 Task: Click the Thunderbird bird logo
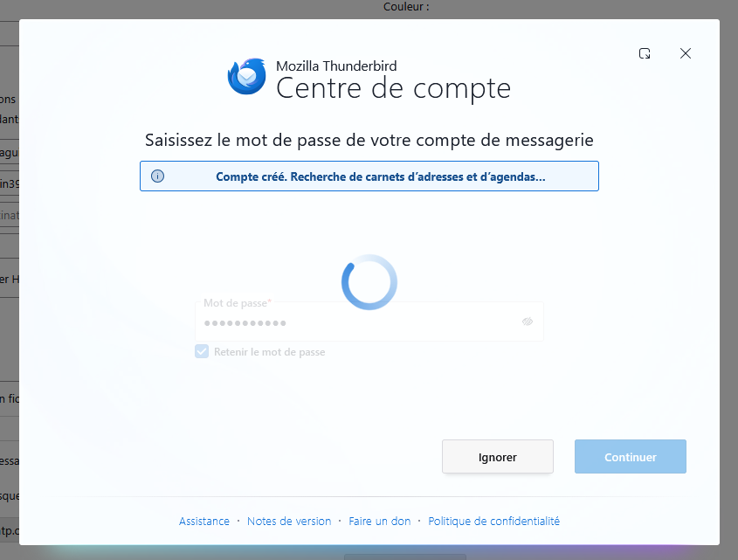pos(246,76)
